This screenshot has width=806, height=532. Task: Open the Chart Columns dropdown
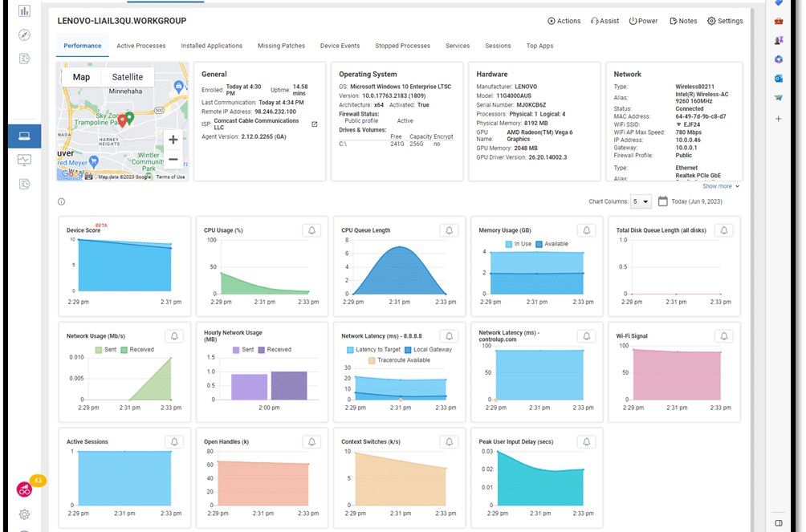click(x=641, y=201)
